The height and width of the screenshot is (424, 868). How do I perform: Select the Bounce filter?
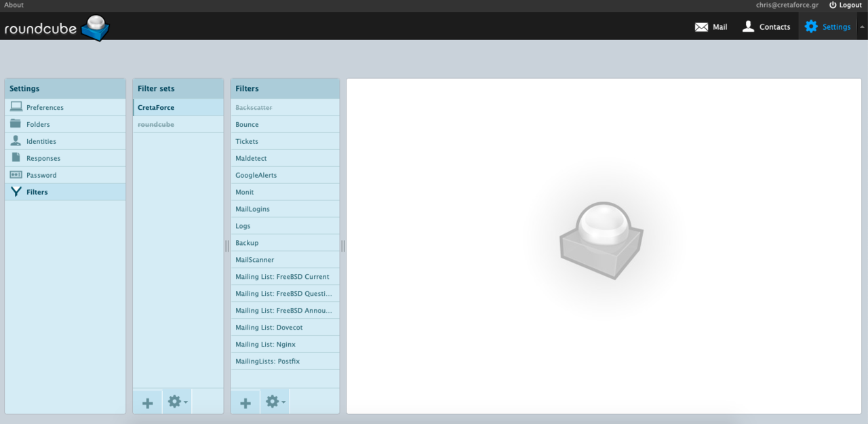pos(285,124)
